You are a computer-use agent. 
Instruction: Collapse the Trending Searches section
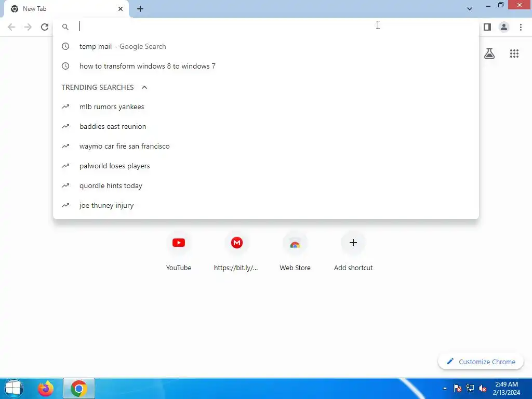144,87
